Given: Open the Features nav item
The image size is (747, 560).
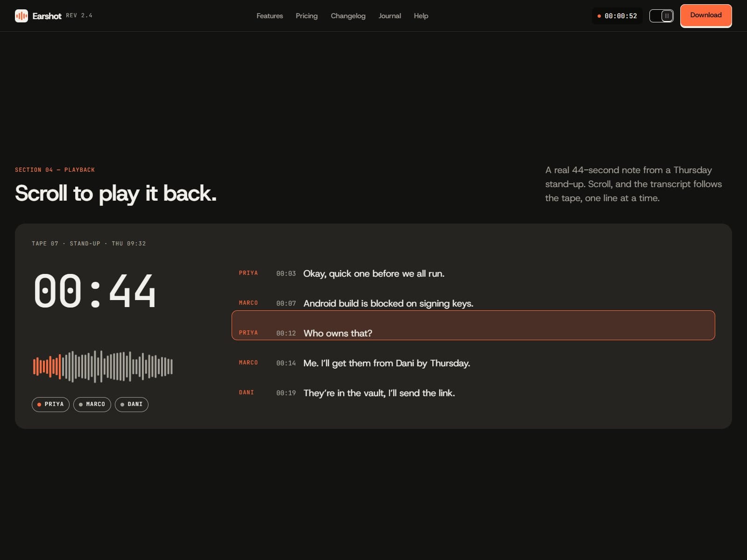Looking at the screenshot, I should (x=270, y=16).
